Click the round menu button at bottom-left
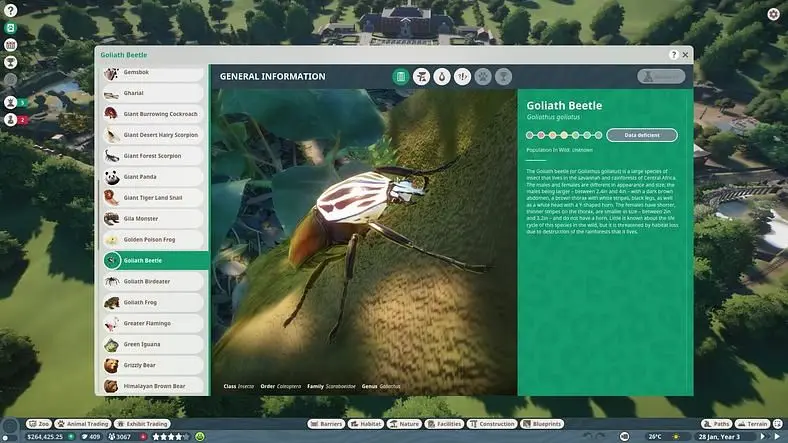Image resolution: width=788 pixels, height=443 pixels. pos(10,427)
